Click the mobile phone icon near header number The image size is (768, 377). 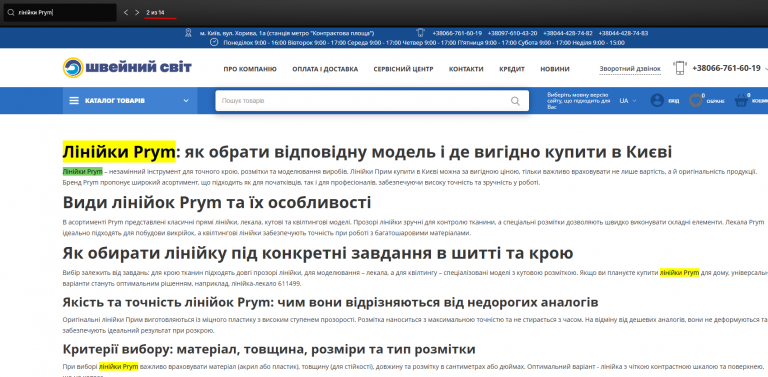(x=679, y=68)
